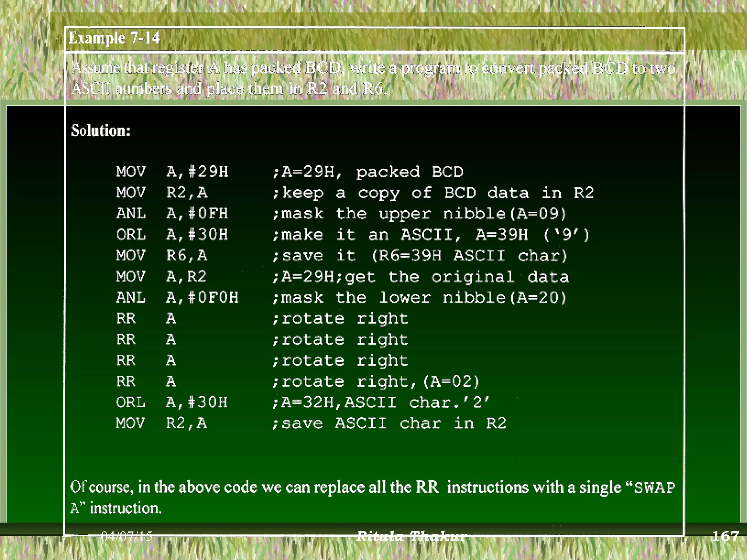
Task: Click the 04/07/15 date footer
Action: (127, 536)
